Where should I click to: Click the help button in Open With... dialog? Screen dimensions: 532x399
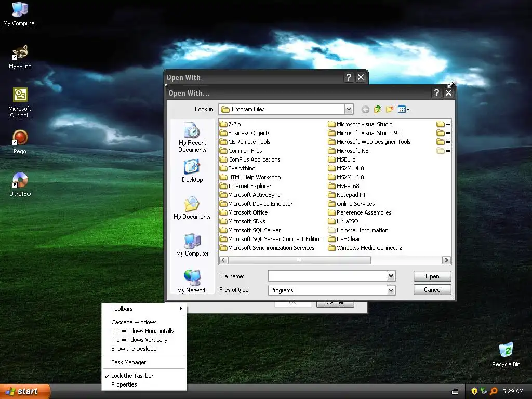[x=436, y=93]
